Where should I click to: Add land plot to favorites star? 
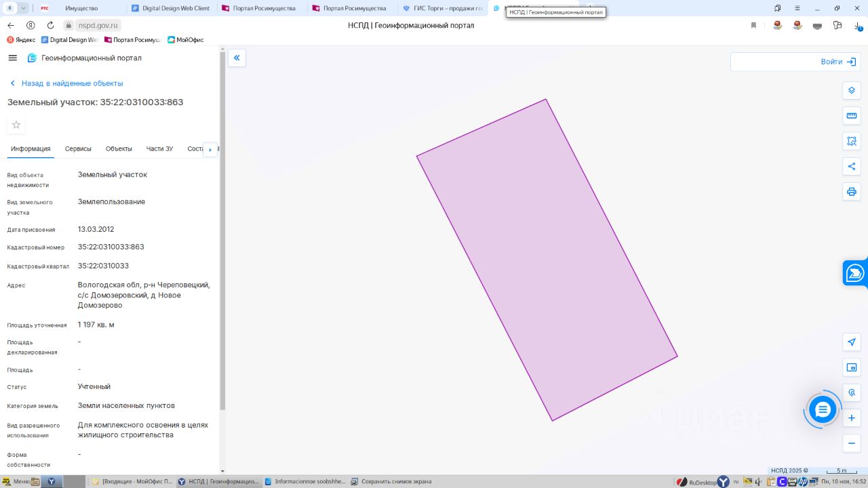click(16, 125)
